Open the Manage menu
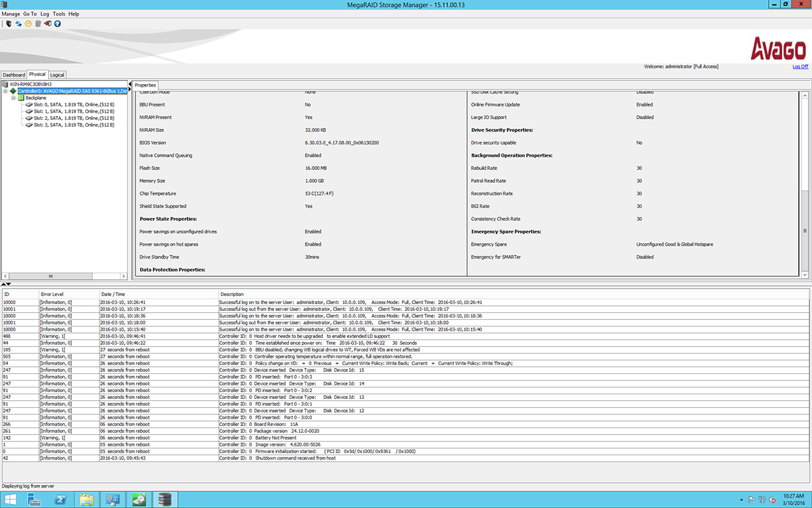 [10, 14]
